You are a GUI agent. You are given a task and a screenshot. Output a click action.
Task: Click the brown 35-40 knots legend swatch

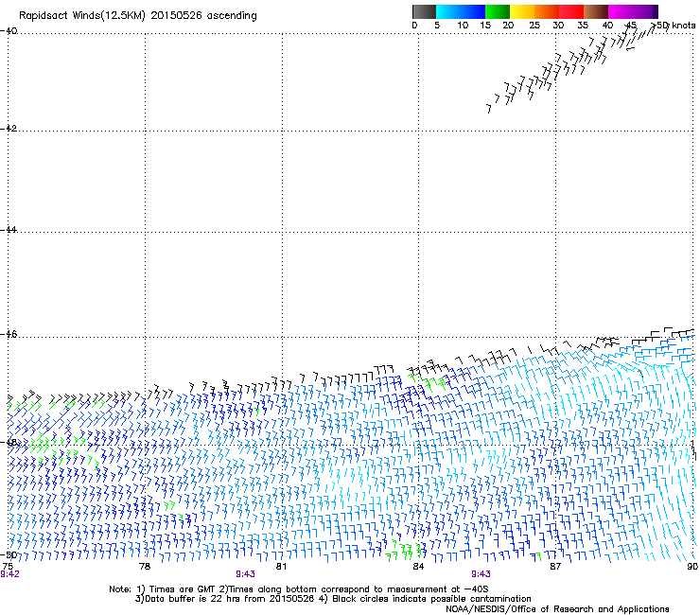tap(596, 11)
